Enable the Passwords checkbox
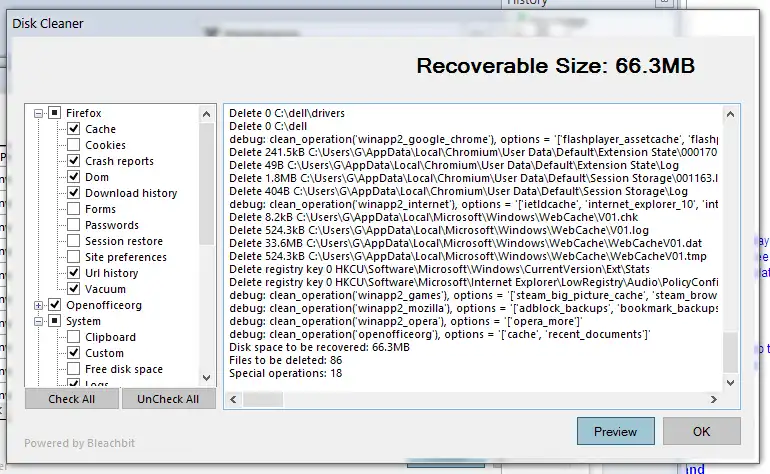770x474 pixels. point(74,225)
